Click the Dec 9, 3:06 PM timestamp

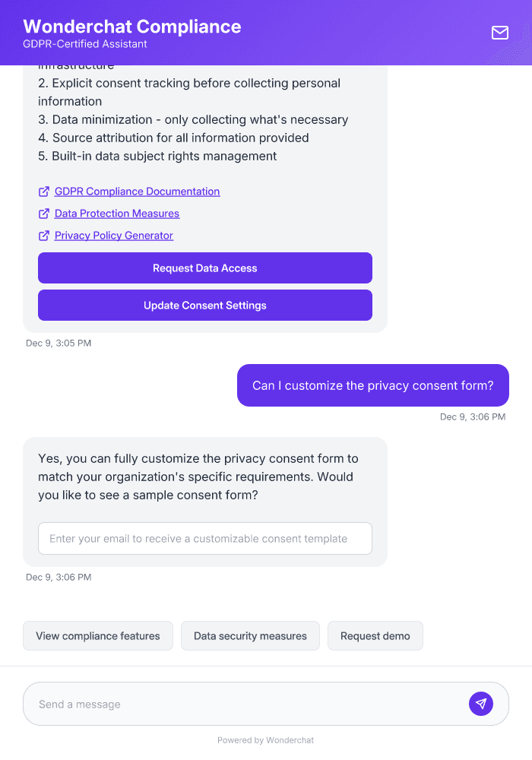pyautogui.click(x=473, y=416)
